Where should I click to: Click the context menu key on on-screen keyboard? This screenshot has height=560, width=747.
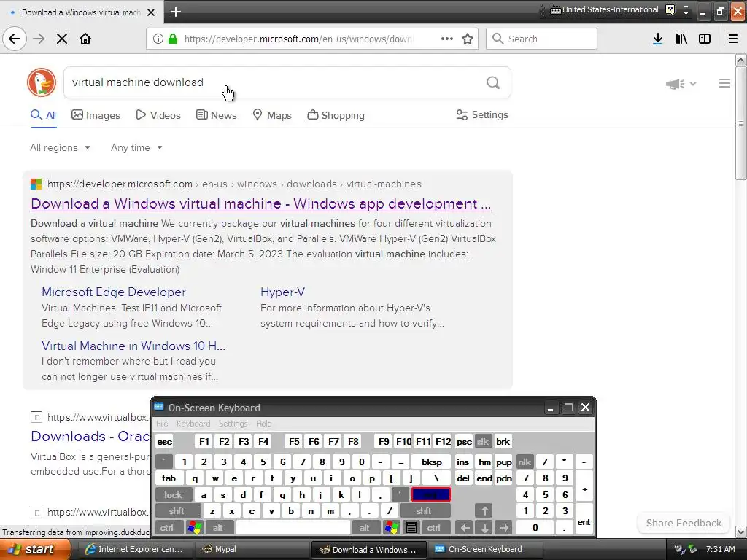point(411,527)
